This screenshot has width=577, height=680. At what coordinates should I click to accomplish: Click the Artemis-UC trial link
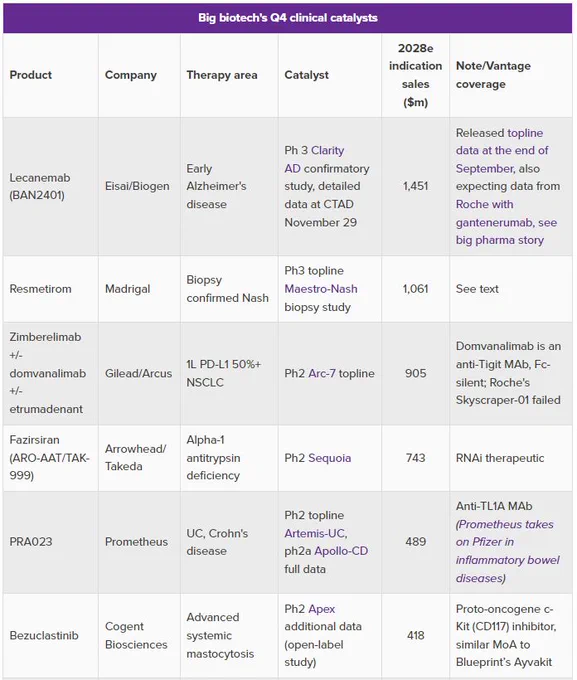[x=316, y=533]
